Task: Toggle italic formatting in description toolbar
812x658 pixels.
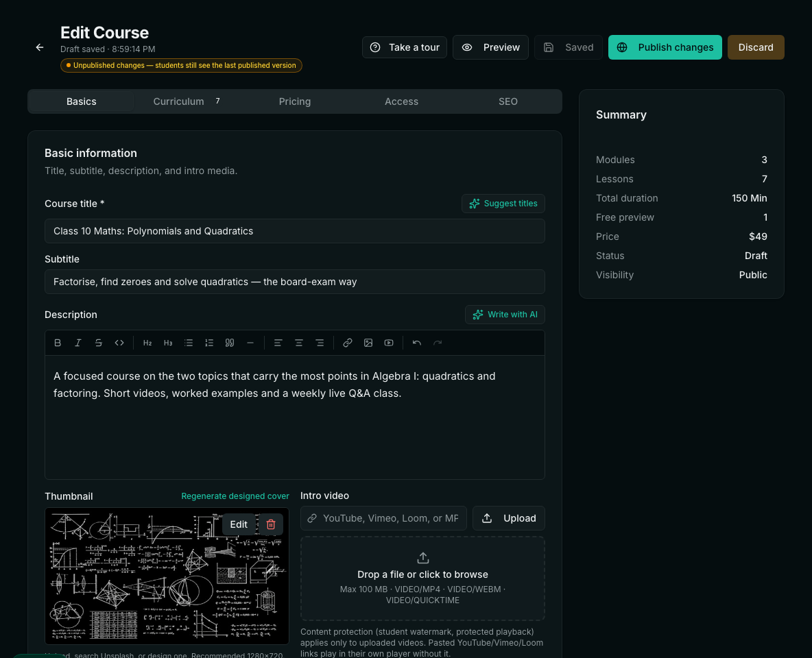Action: pyautogui.click(x=78, y=343)
